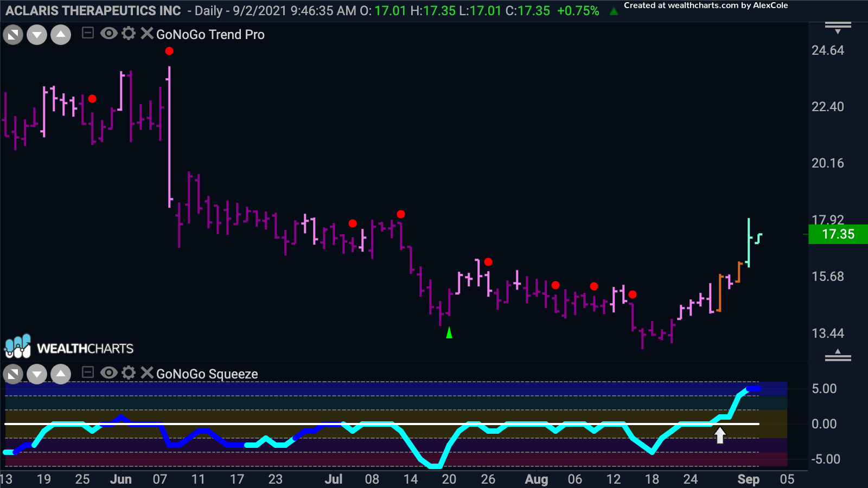Hide the GoNoGo Trend Pro indicator
The image size is (868, 488).
[108, 34]
